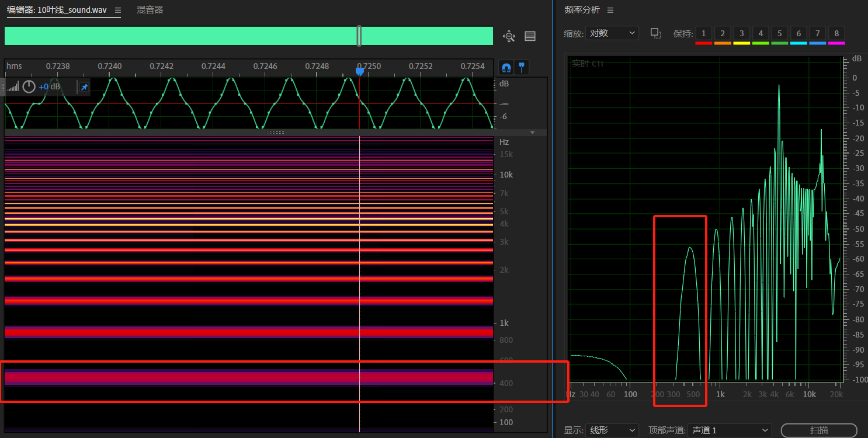
Task: Open the 频率分析 panel menu icon
Action: coord(610,10)
